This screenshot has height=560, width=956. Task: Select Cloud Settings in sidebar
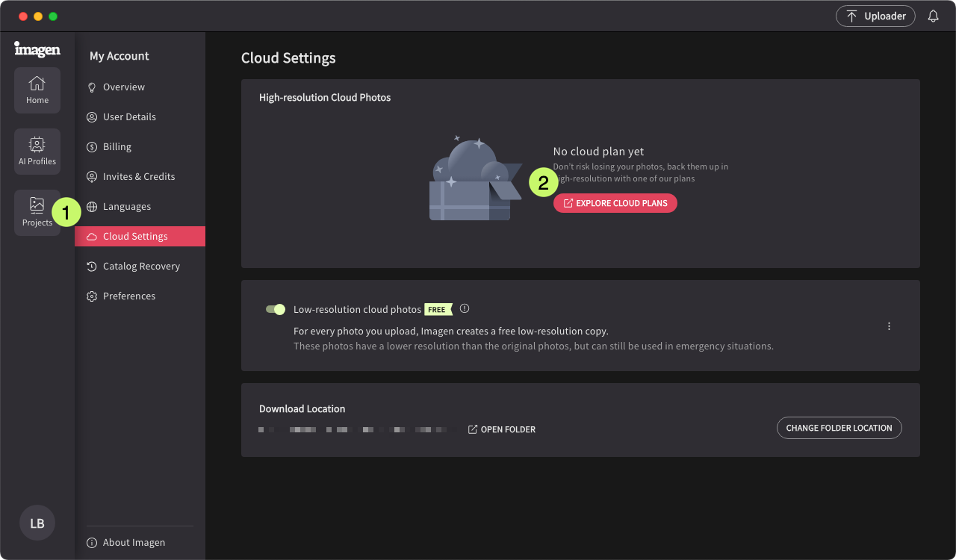pos(140,237)
